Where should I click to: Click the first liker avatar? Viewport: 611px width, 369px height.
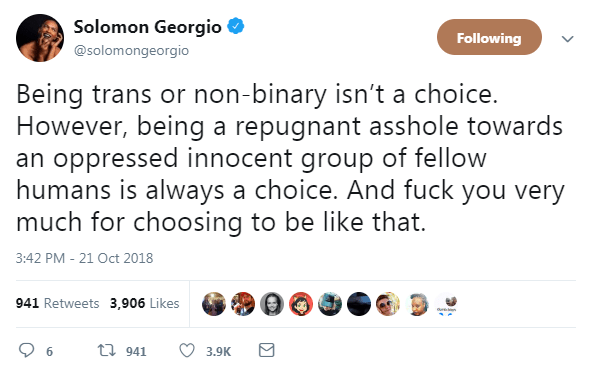tap(214, 304)
